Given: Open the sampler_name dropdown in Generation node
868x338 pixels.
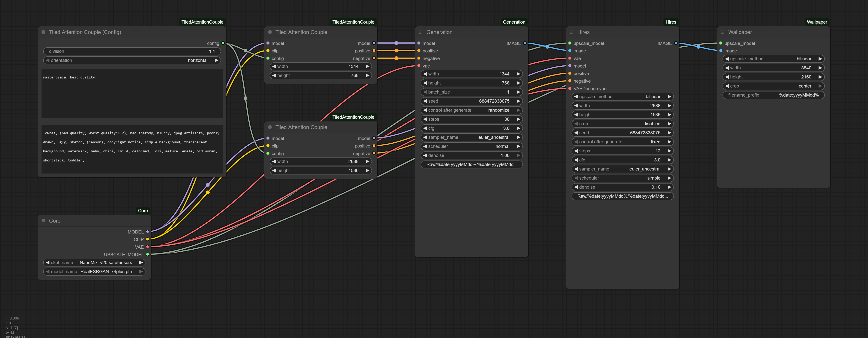Looking at the screenshot, I should tap(471, 137).
